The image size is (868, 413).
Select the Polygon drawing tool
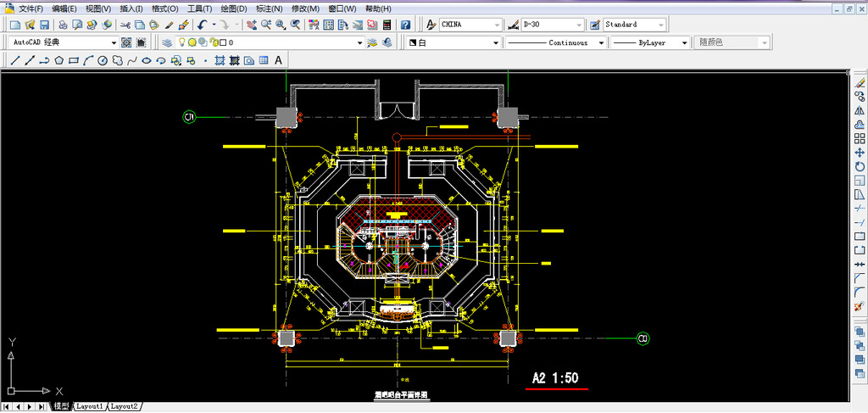(58, 60)
